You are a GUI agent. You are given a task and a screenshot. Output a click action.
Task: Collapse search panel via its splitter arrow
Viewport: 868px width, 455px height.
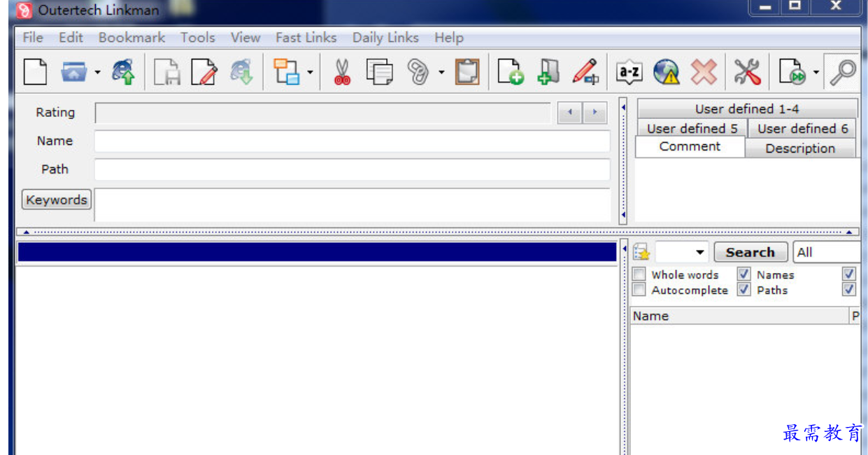(x=624, y=249)
